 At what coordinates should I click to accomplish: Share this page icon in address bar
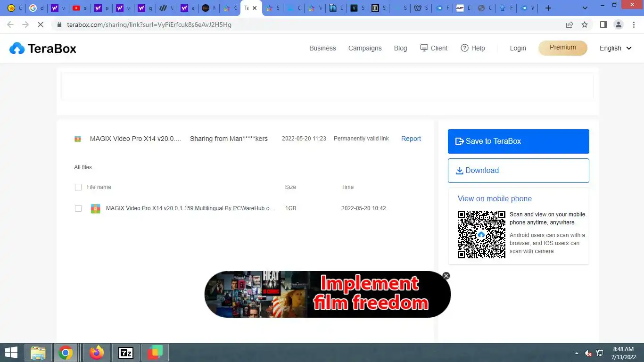[570, 25]
